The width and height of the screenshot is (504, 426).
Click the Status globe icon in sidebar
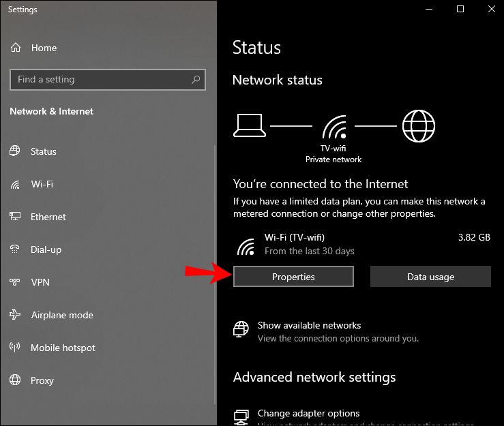(15, 151)
